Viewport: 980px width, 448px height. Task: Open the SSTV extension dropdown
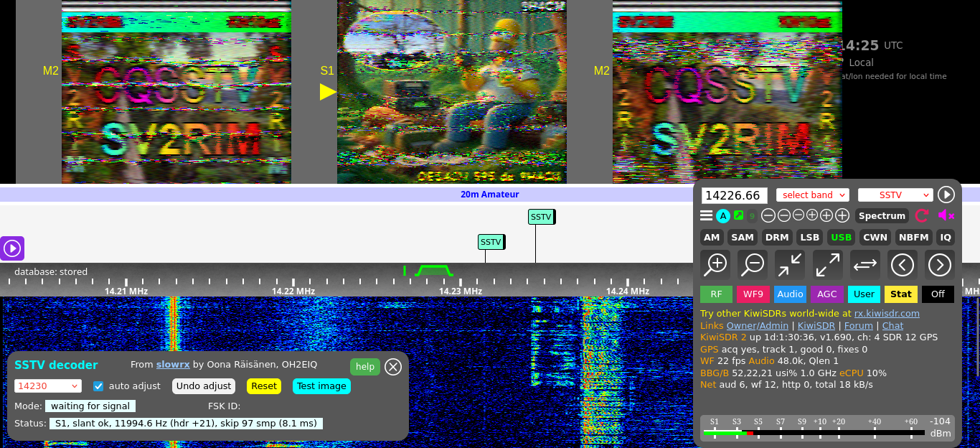point(895,195)
